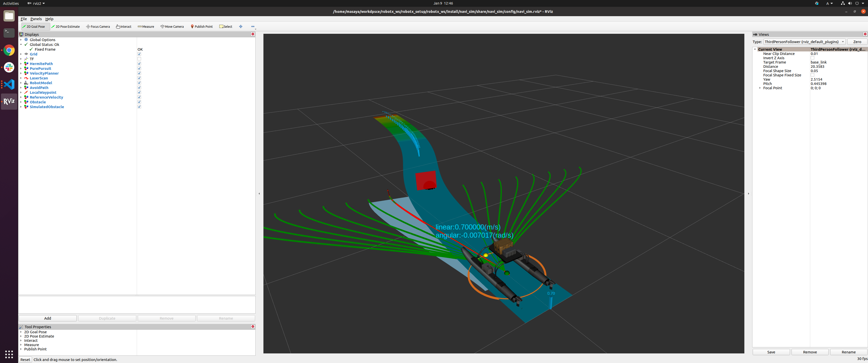Expand the Focal Point property
This screenshot has height=363, width=868.
[760, 88]
